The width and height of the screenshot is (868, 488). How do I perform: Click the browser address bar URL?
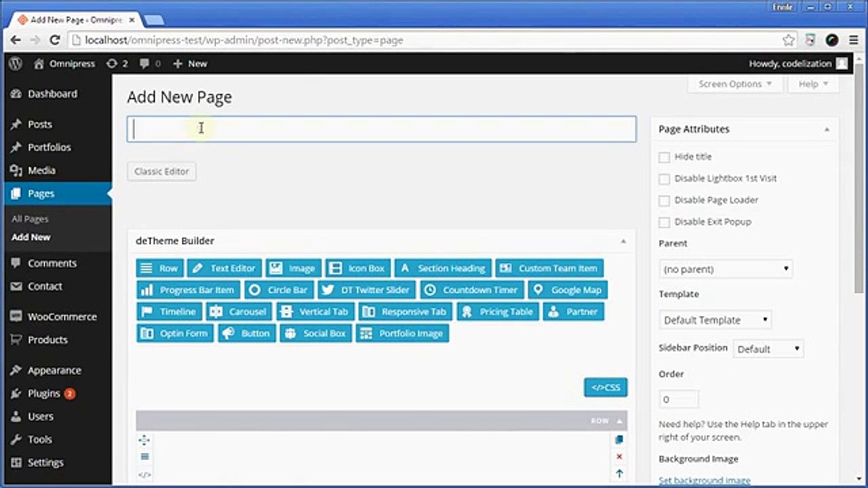(244, 40)
